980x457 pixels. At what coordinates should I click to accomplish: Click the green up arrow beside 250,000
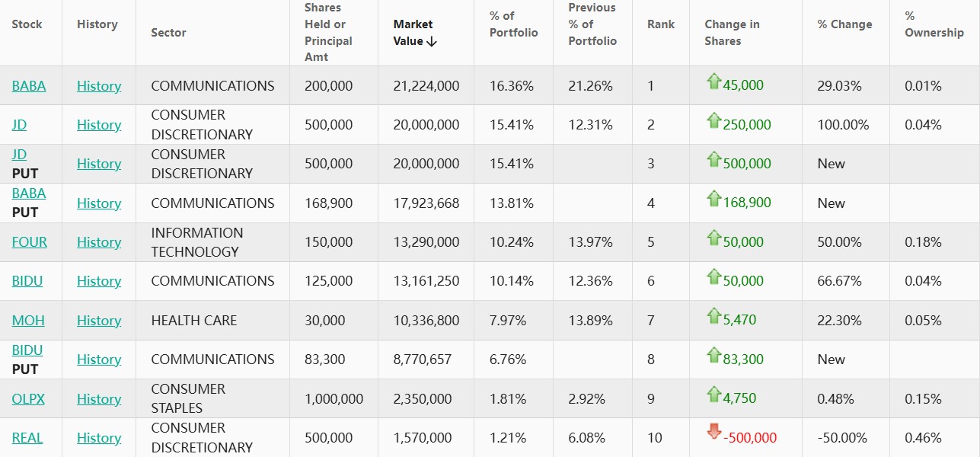point(713,120)
